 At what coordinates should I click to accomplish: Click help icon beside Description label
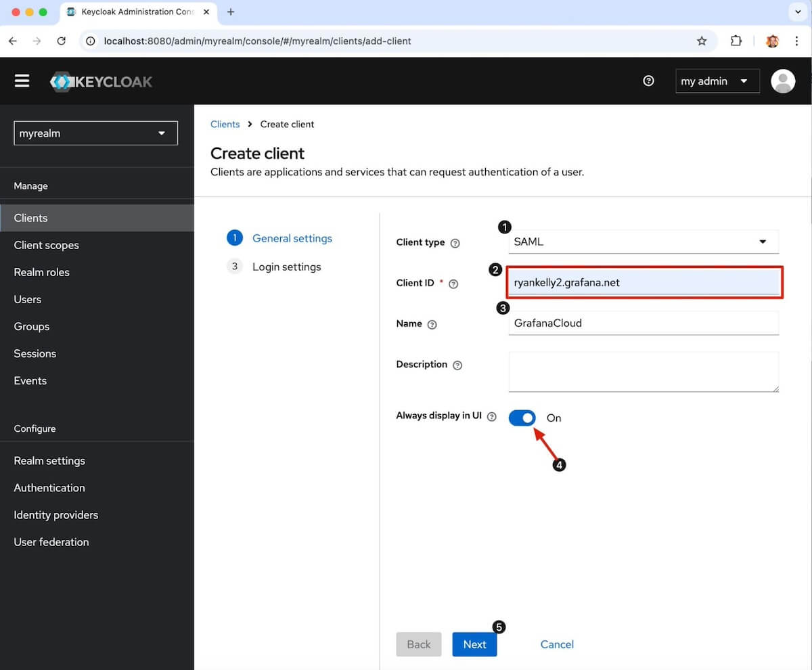pos(457,365)
